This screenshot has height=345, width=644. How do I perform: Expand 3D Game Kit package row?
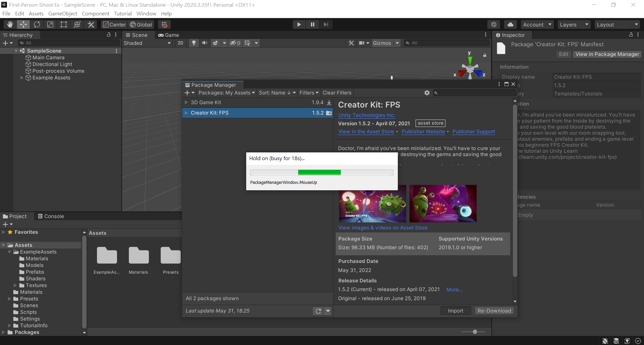click(186, 102)
